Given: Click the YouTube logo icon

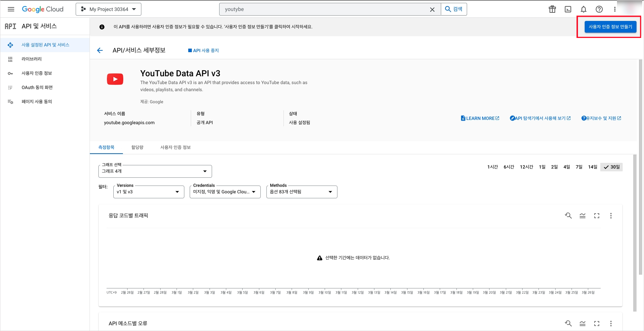Looking at the screenshot, I should 115,79.
